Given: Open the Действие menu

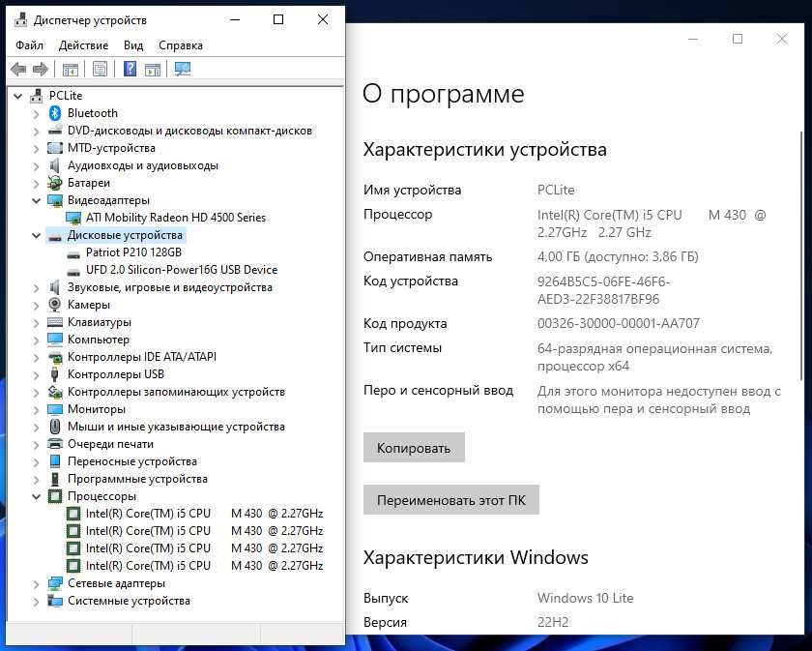Looking at the screenshot, I should tap(83, 45).
